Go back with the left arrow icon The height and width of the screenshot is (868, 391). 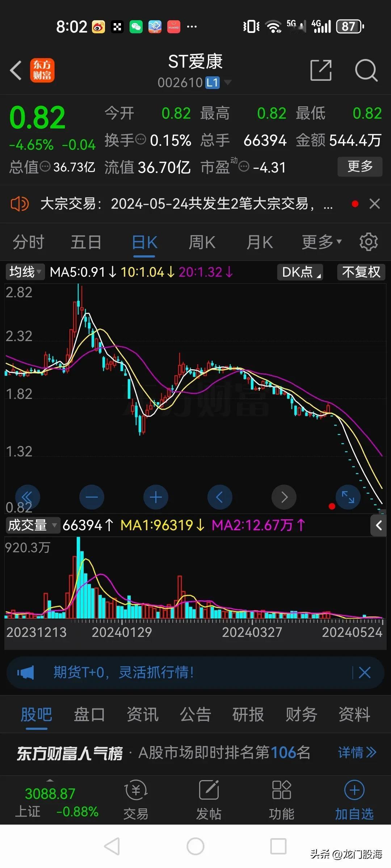click(x=16, y=70)
